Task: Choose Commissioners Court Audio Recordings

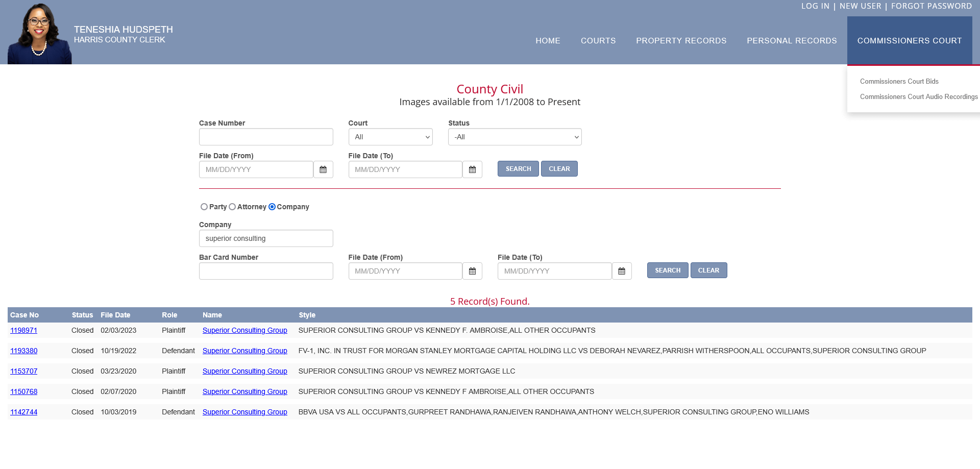Action: click(919, 96)
